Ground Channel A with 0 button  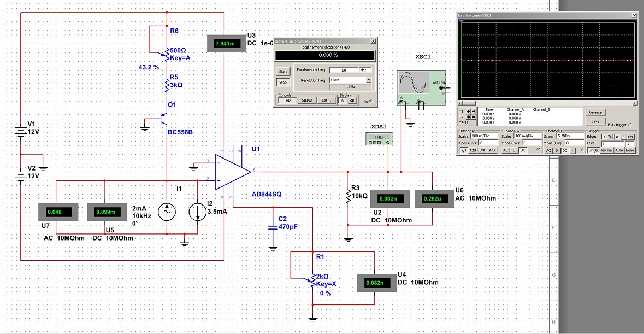(x=514, y=150)
